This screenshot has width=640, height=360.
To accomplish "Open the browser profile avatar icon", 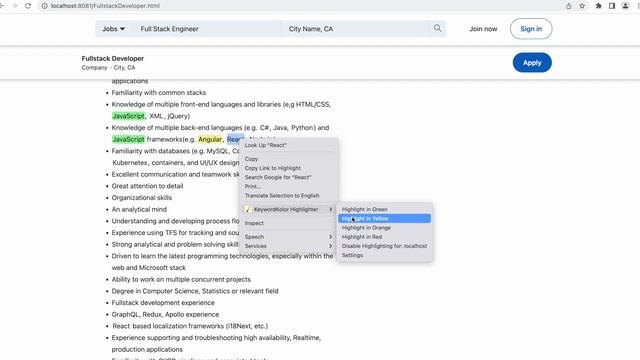I will (x=625, y=6).
